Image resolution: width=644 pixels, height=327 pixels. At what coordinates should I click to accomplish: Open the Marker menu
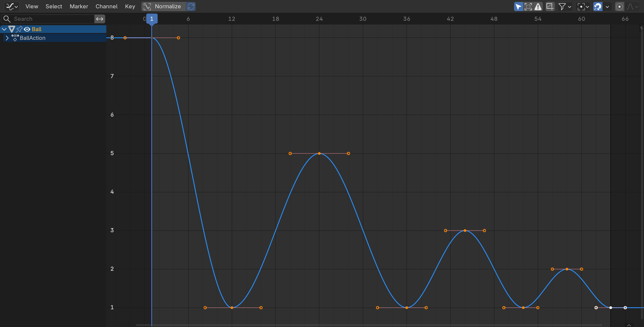tap(79, 6)
